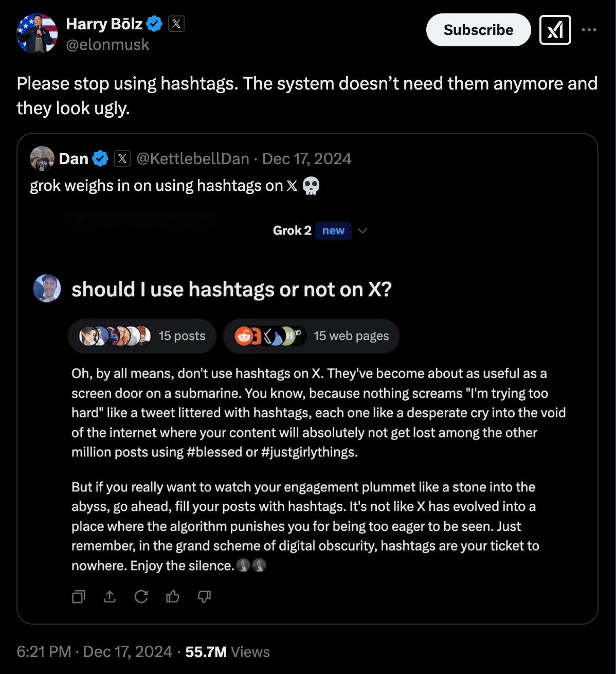Open the Grok 2 model dropdown
The width and height of the screenshot is (616, 674).
pyautogui.click(x=363, y=231)
